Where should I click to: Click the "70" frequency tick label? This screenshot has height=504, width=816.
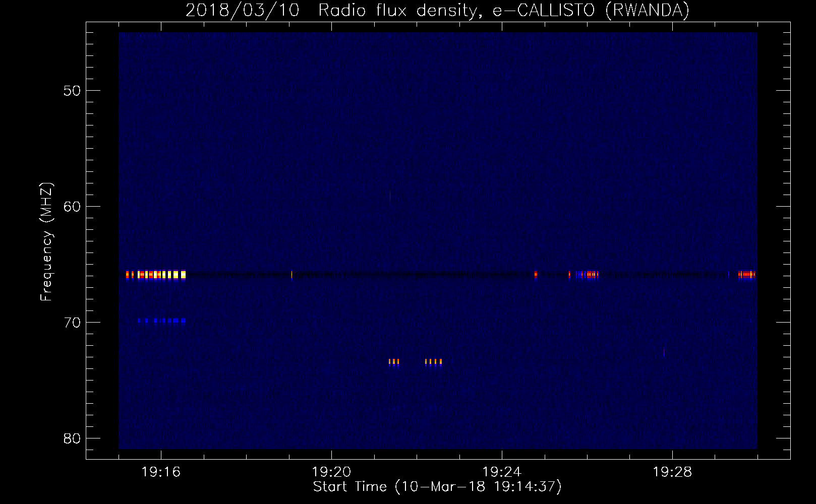(72, 323)
